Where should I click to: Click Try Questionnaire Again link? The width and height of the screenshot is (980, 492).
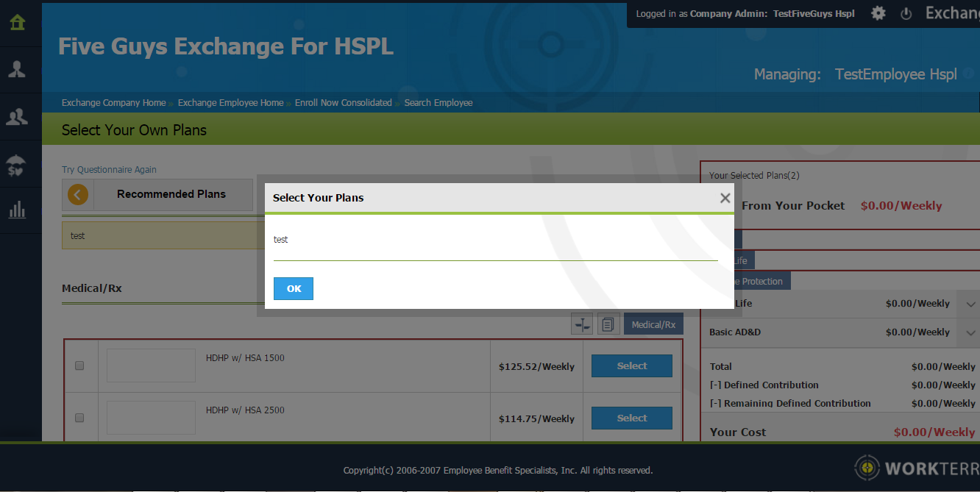point(109,170)
